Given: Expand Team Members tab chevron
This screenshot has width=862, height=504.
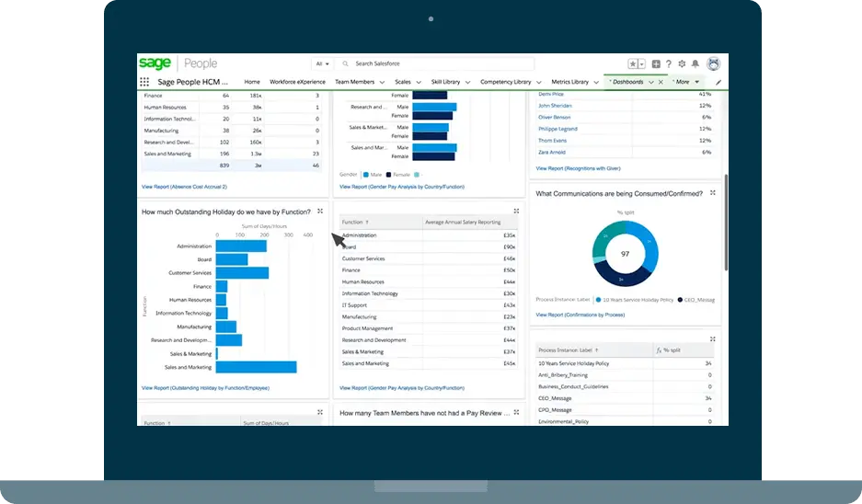Looking at the screenshot, I should [x=382, y=83].
